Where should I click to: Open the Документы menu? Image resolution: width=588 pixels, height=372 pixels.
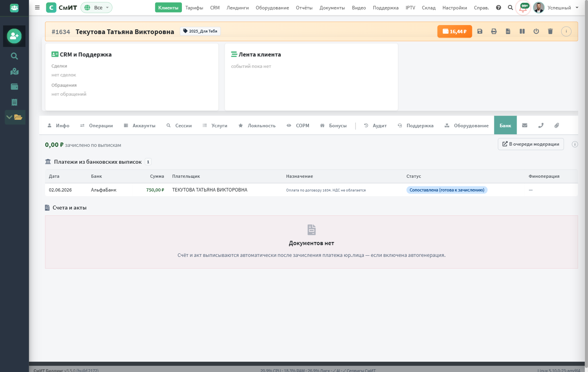[x=332, y=7]
